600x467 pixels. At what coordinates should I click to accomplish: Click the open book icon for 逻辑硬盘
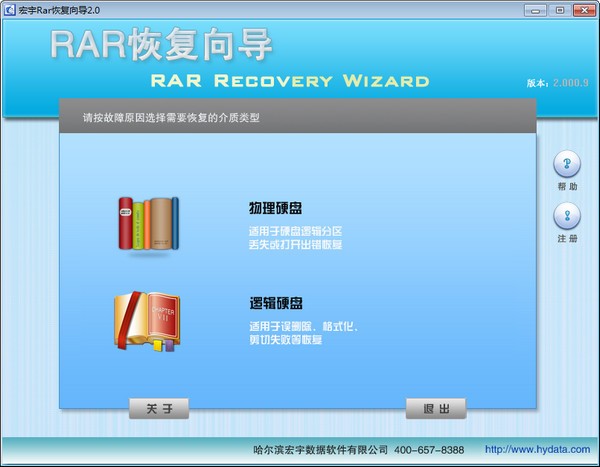(147, 321)
